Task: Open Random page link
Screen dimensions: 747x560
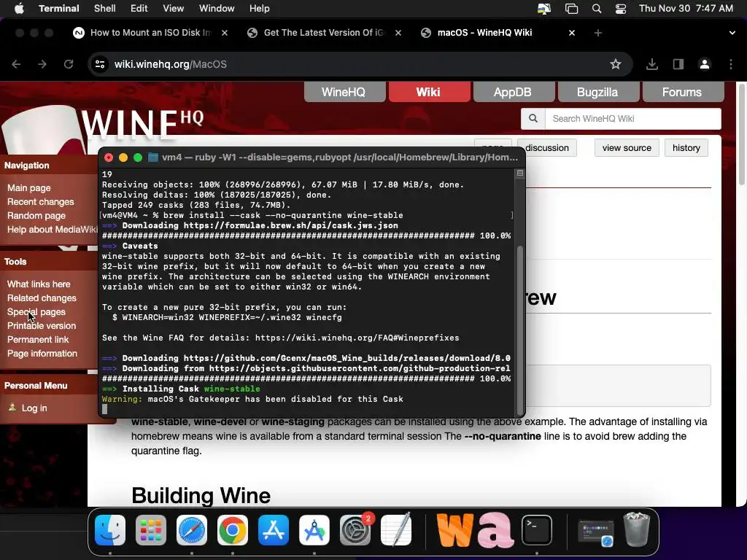Action: point(36,216)
